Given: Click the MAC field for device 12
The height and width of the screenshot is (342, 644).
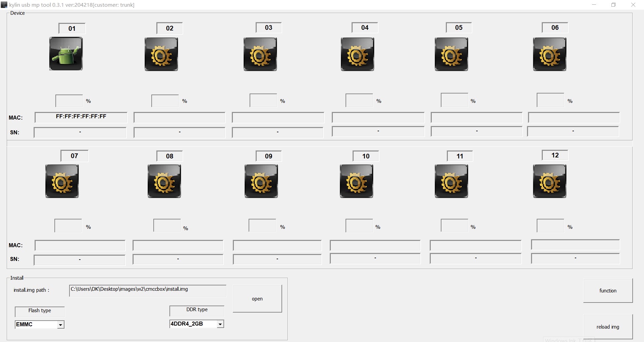Looking at the screenshot, I should [x=575, y=245].
